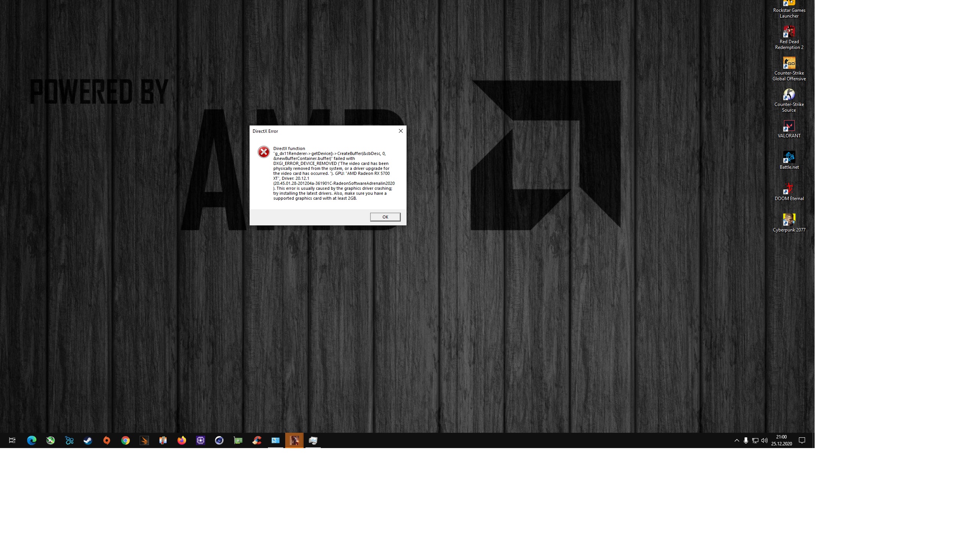Click OK in the DirectX Error dialog
The image size is (980, 551).
click(385, 217)
